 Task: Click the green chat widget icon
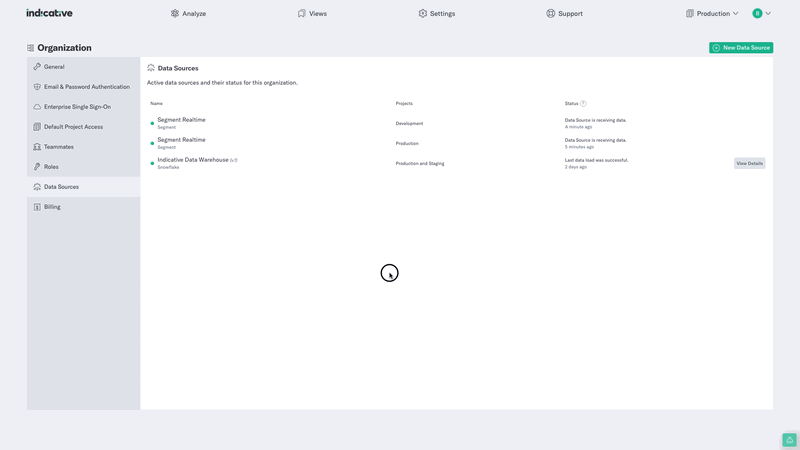tap(789, 440)
